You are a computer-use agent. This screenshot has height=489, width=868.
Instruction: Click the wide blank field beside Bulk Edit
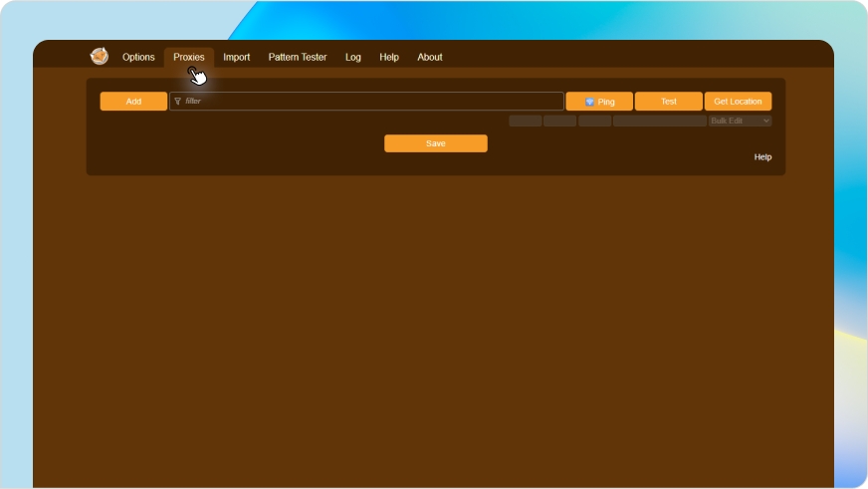point(659,121)
